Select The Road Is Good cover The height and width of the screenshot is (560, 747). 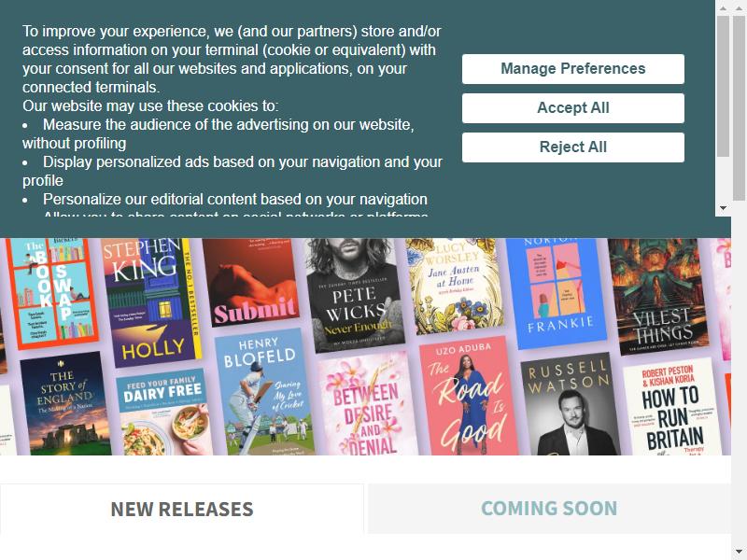469,396
